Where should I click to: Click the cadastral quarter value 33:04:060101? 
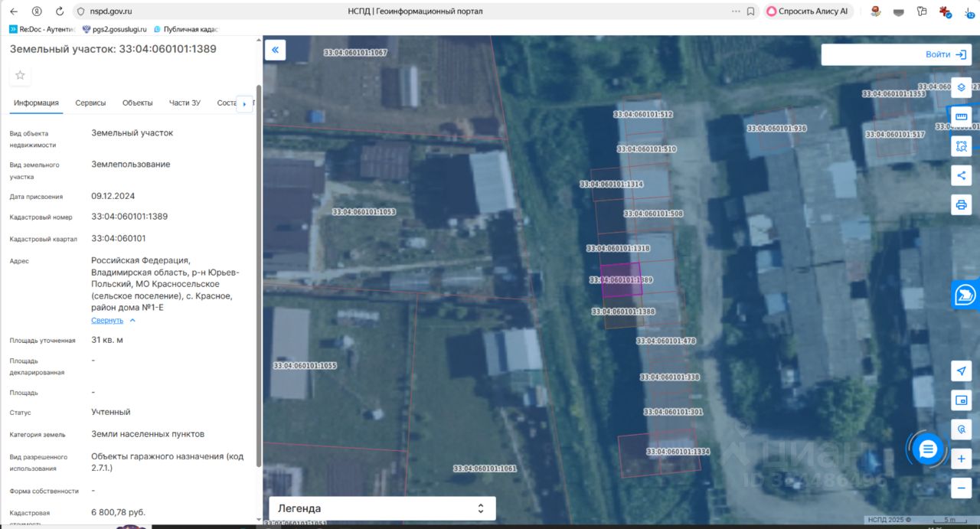(119, 238)
